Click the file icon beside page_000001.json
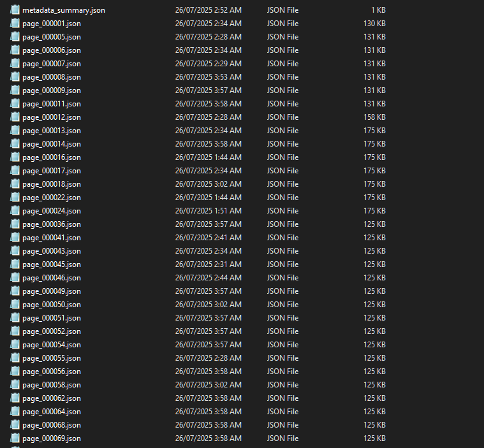Screen dimensions: 484x448 pos(15,23)
